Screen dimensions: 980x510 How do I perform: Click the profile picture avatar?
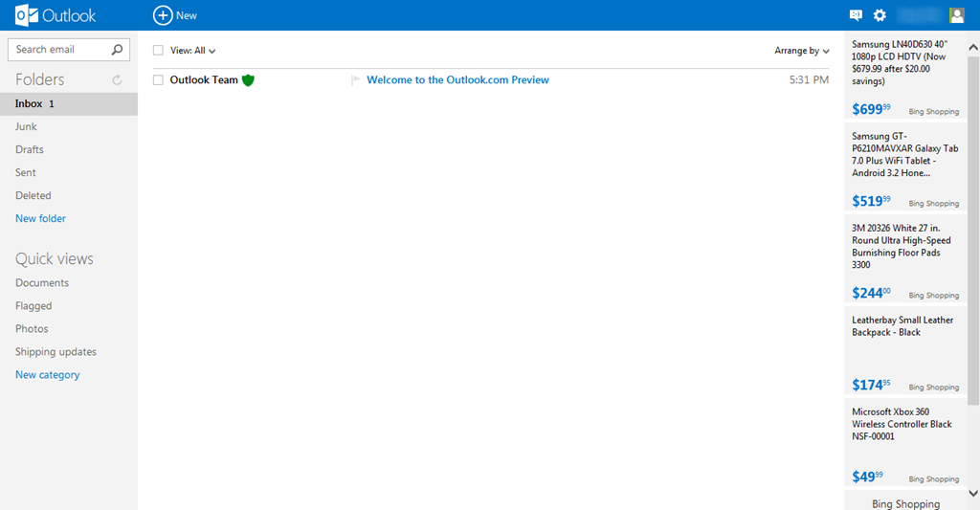tap(956, 15)
